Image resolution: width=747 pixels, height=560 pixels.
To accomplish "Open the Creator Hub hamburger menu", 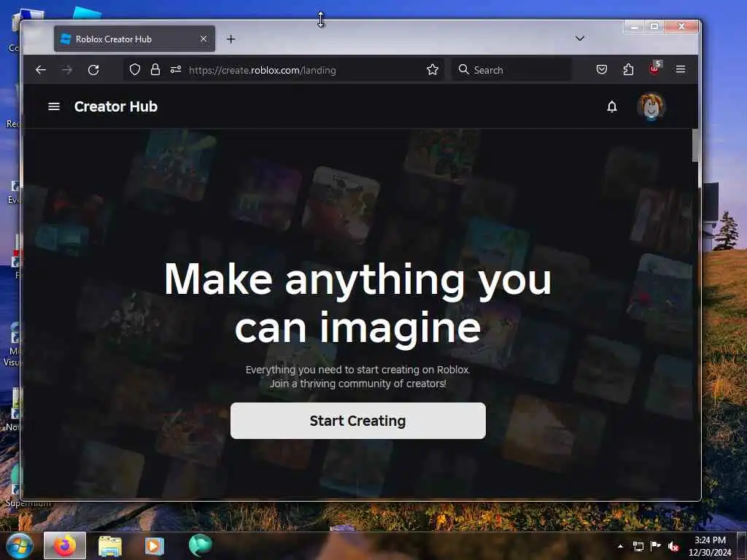I will pyautogui.click(x=54, y=106).
